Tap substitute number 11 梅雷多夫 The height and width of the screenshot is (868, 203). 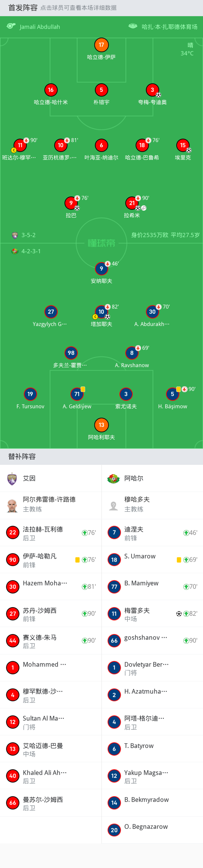click(x=114, y=614)
